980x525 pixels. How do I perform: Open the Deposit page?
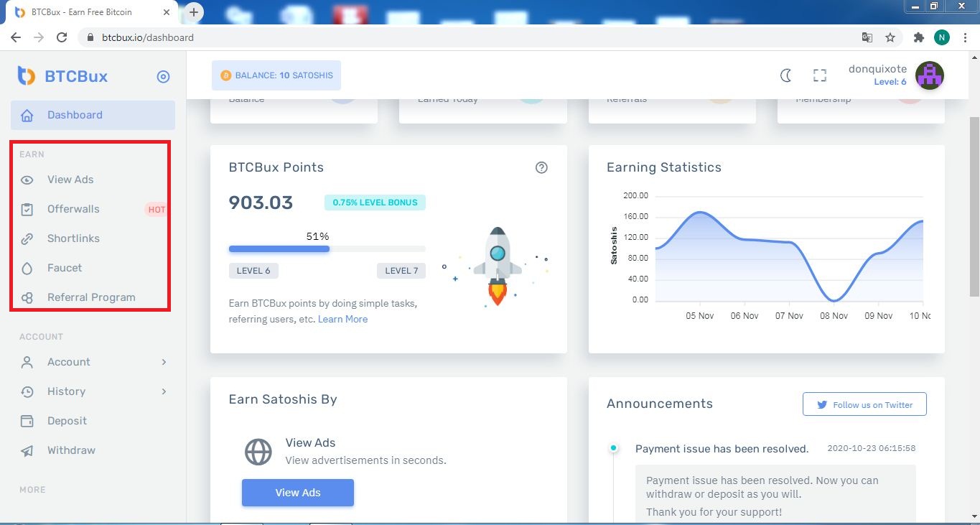[x=67, y=421]
